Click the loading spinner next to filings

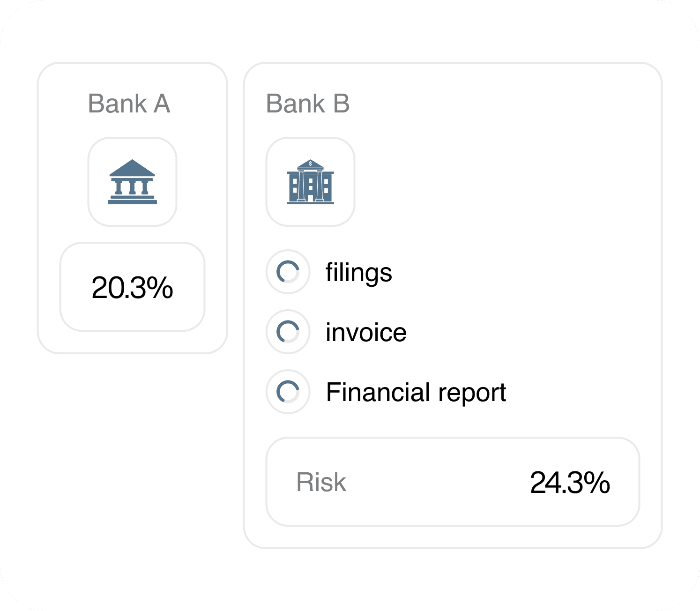click(x=288, y=272)
